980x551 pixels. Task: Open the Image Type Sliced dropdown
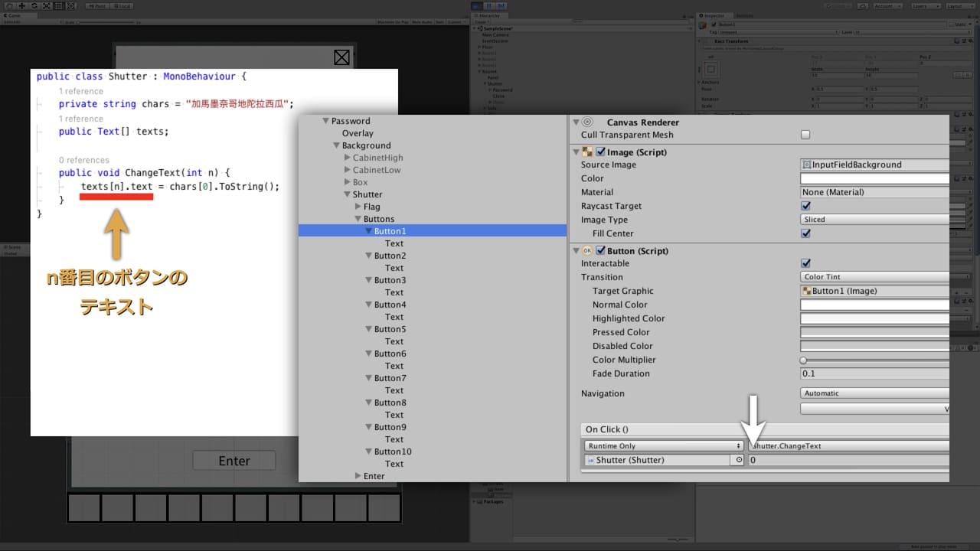[x=874, y=220]
